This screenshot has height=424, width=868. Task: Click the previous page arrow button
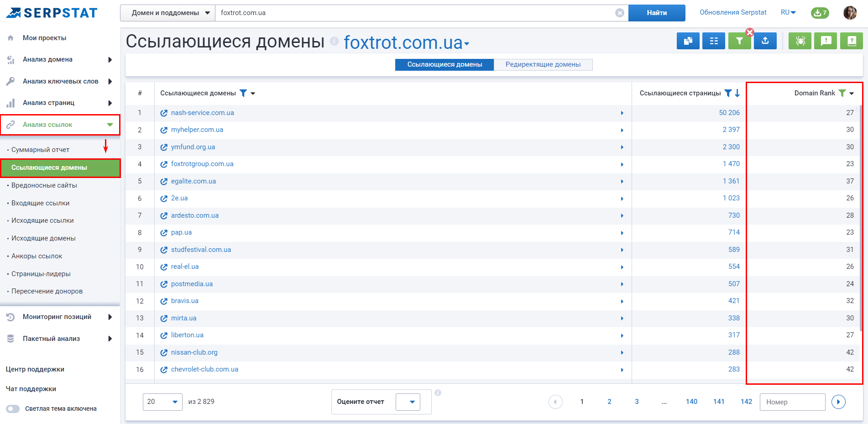pyautogui.click(x=555, y=402)
